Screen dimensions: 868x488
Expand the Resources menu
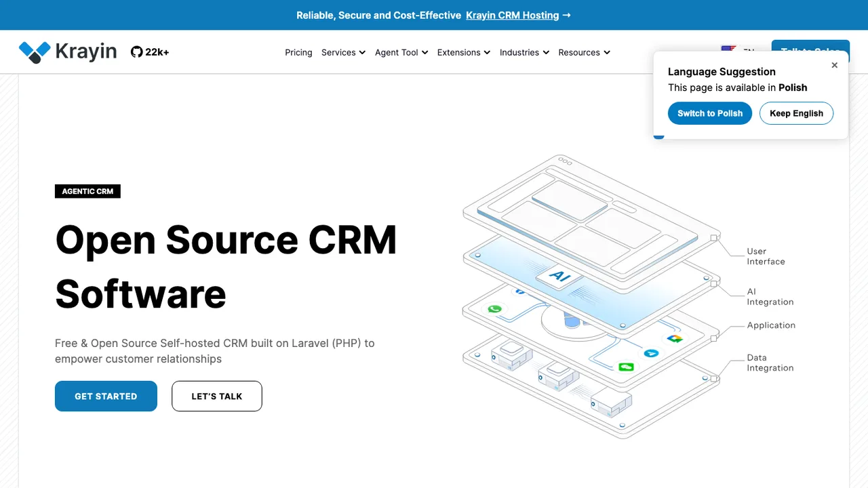point(584,52)
